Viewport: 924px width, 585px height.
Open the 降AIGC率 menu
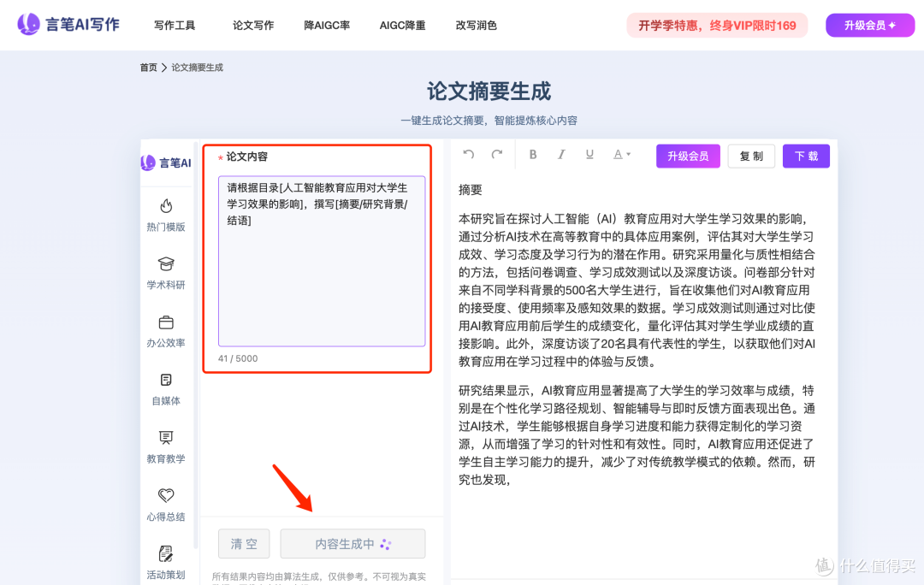pos(327,26)
